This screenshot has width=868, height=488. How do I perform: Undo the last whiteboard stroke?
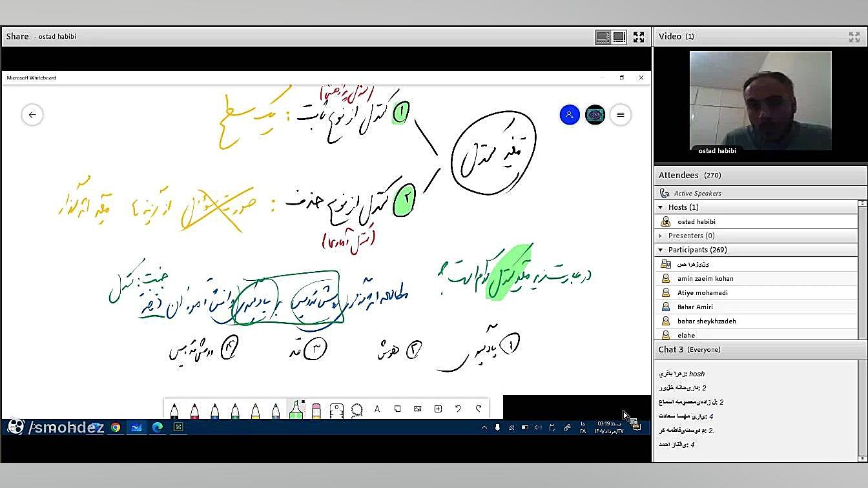coord(458,409)
